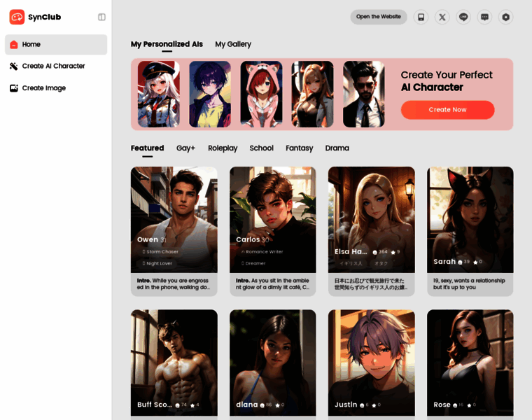The height and width of the screenshot is (420, 532).
Task: Collapse the sidebar using the panel icon
Action: (x=101, y=17)
